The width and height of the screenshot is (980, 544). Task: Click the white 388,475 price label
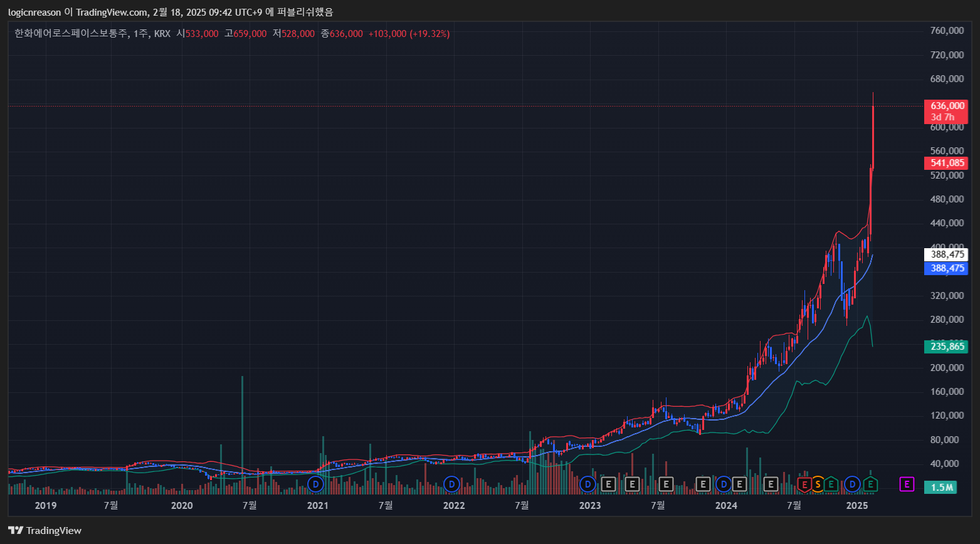pyautogui.click(x=947, y=254)
